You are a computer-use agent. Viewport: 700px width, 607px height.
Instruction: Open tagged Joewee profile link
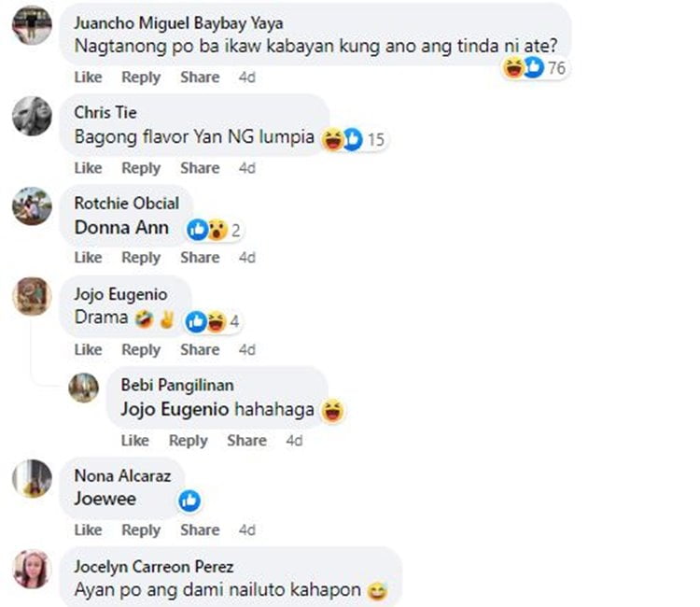click(105, 499)
